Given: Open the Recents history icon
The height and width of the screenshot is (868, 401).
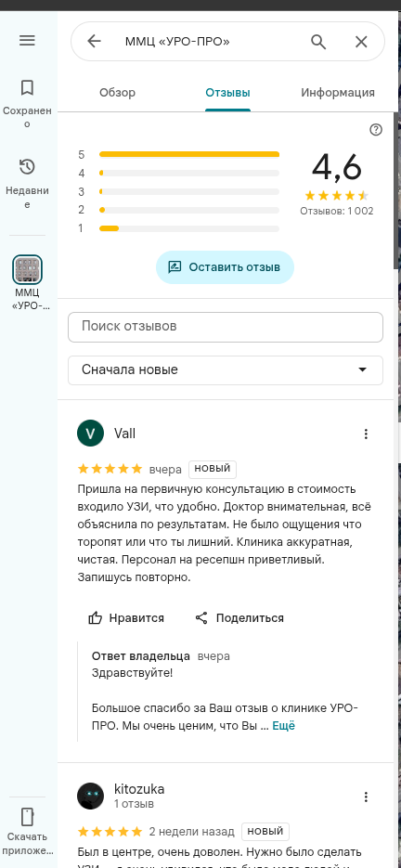Looking at the screenshot, I should pyautogui.click(x=27, y=167).
